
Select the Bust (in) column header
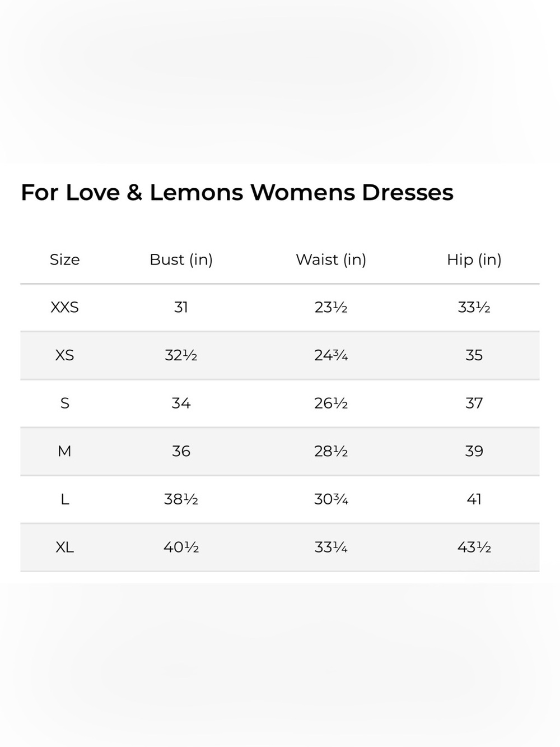click(x=181, y=259)
